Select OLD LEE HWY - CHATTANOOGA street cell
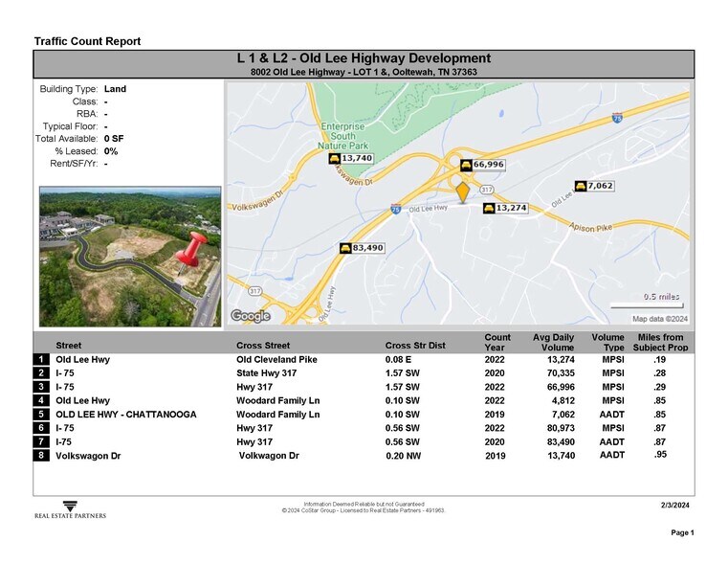 tap(126, 415)
